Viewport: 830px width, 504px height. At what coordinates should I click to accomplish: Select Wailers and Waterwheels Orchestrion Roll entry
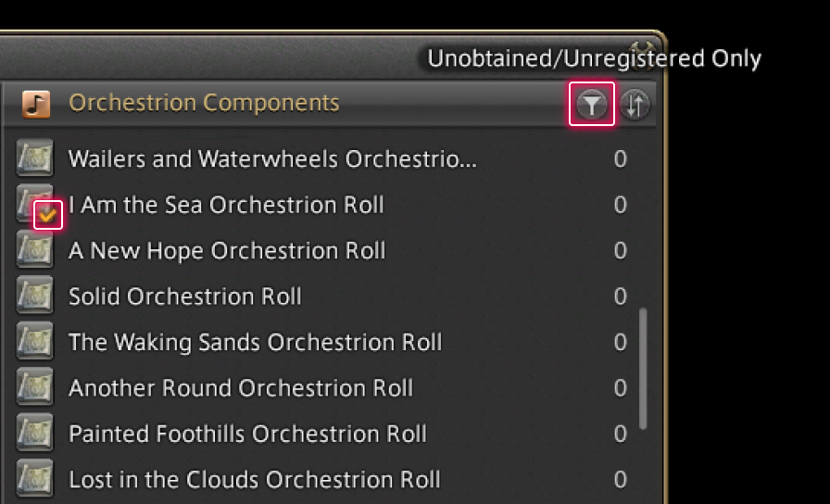(272, 158)
